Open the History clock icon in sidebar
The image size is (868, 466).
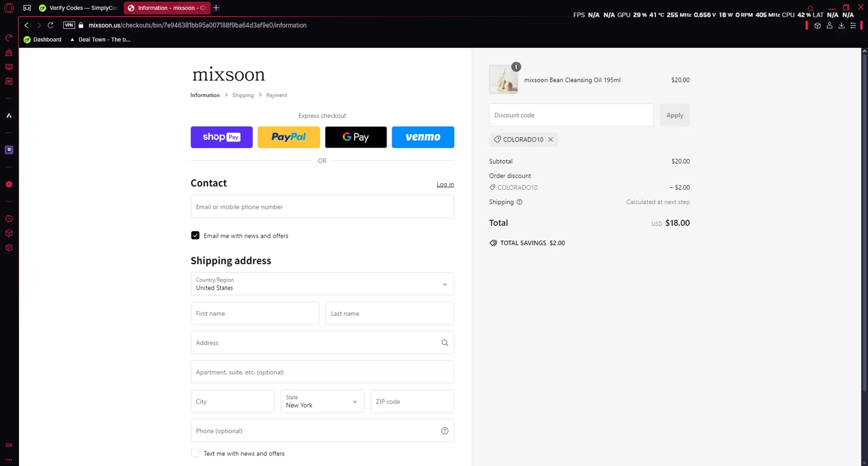click(x=9, y=219)
